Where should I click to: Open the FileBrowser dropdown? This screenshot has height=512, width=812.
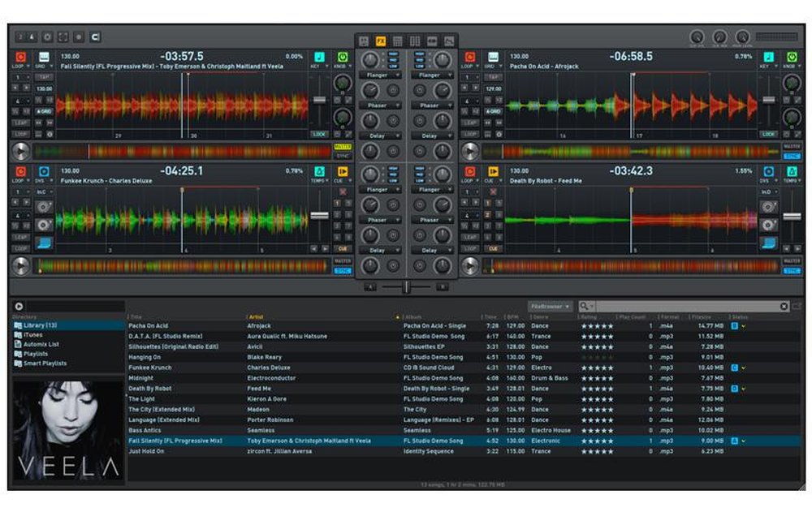point(550,307)
